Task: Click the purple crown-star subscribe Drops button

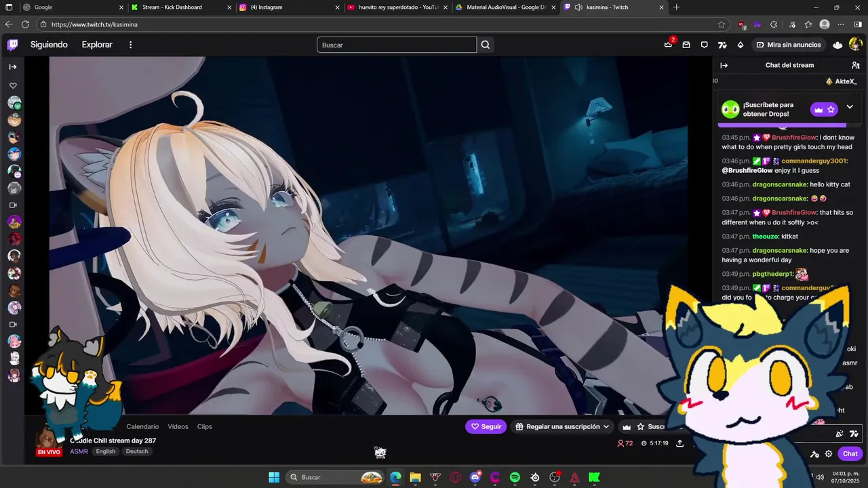Action: (x=824, y=109)
